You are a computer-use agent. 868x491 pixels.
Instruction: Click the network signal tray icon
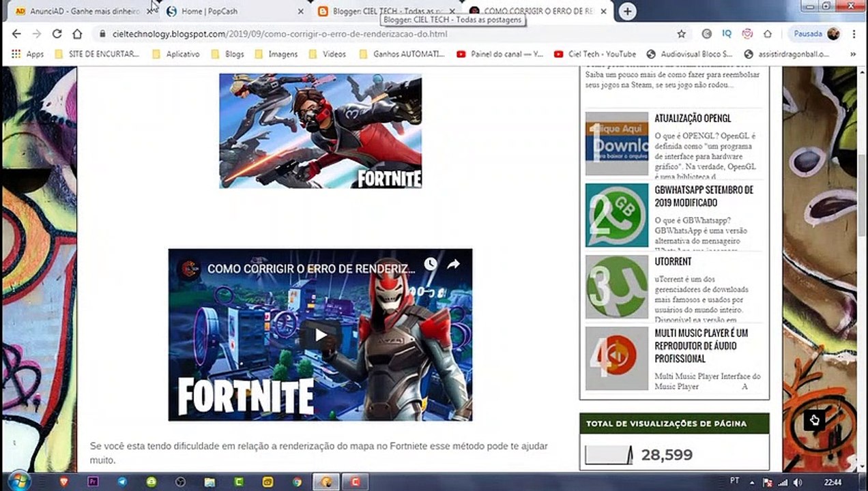coord(782,482)
